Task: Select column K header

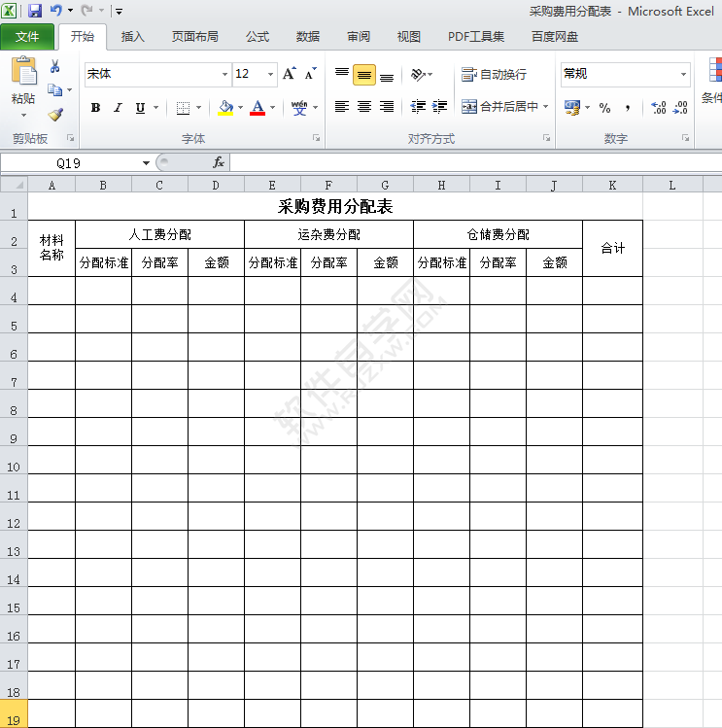Action: [x=612, y=186]
